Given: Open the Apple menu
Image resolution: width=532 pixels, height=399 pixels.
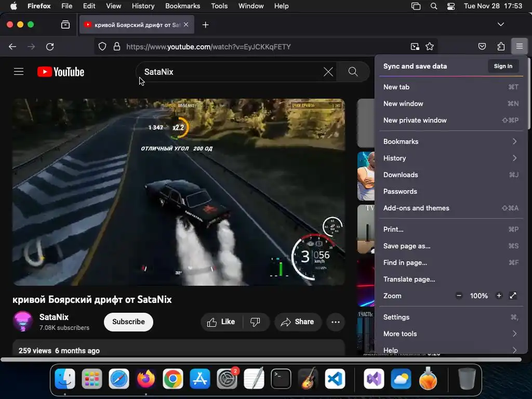Looking at the screenshot, I should 14,6.
